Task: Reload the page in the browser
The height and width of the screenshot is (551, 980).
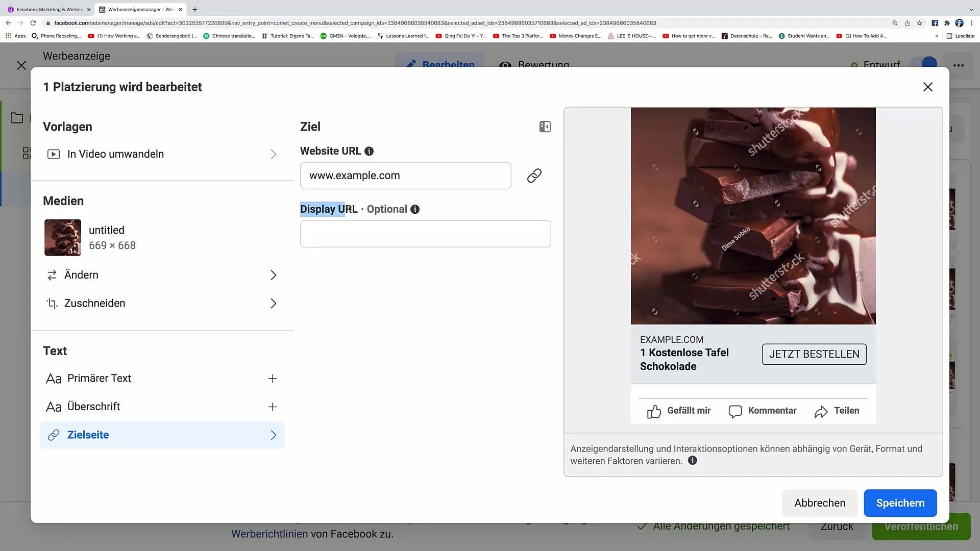Action: coord(33,23)
